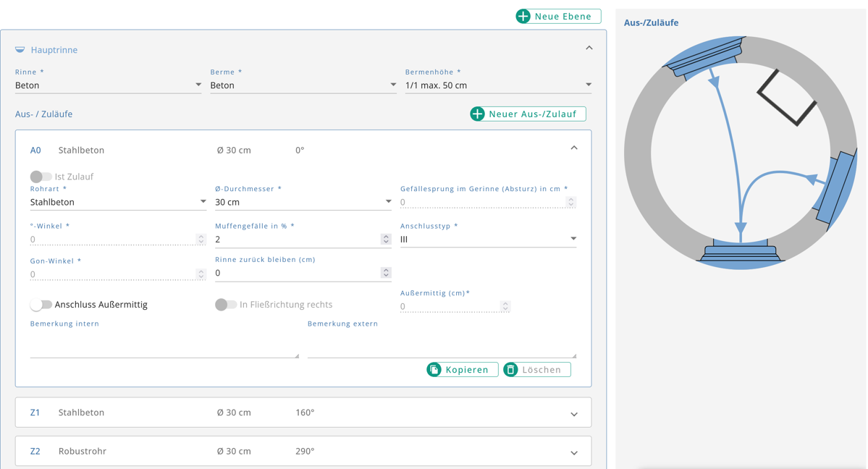Click the Bemerkung extern text area
The width and height of the screenshot is (868, 469).
coord(442,345)
